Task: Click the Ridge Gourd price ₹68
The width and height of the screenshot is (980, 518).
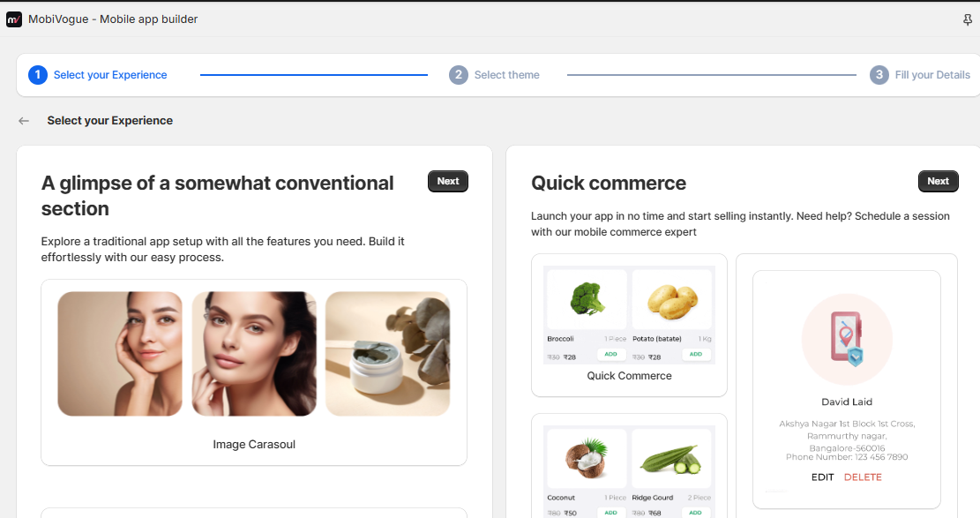Action: click(x=655, y=514)
